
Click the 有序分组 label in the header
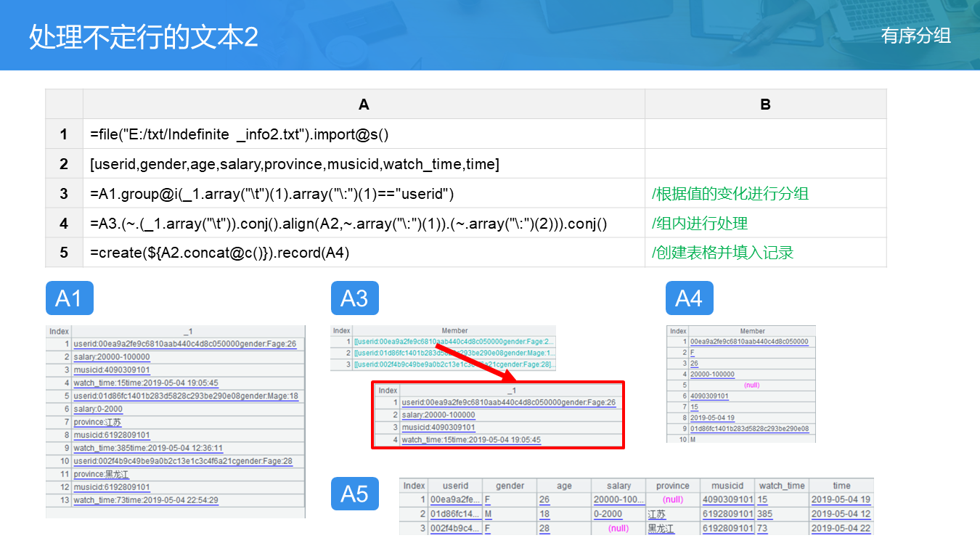(915, 36)
